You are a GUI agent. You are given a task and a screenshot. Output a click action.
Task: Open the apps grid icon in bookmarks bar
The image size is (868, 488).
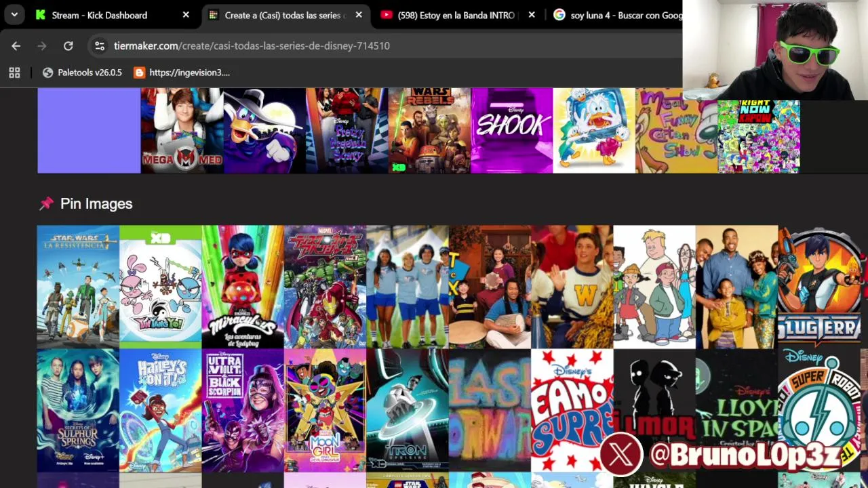click(14, 73)
